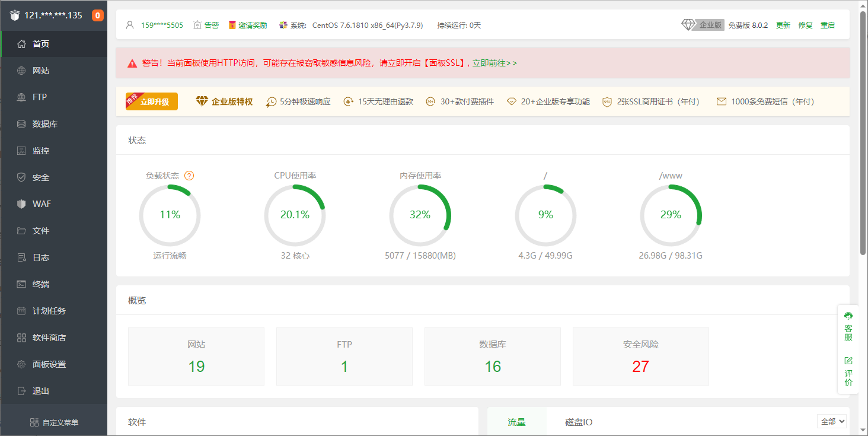Open the 软件商店 menu item
The height and width of the screenshot is (436, 868).
click(x=49, y=338)
